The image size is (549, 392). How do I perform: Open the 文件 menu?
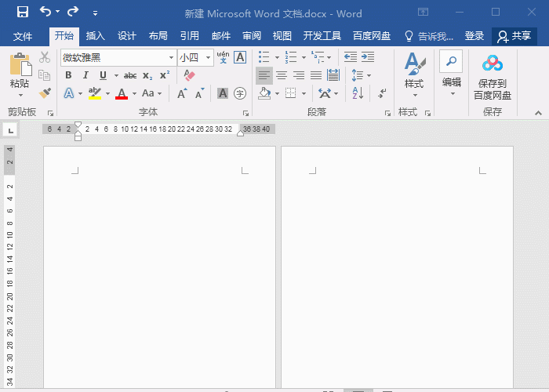tap(23, 36)
